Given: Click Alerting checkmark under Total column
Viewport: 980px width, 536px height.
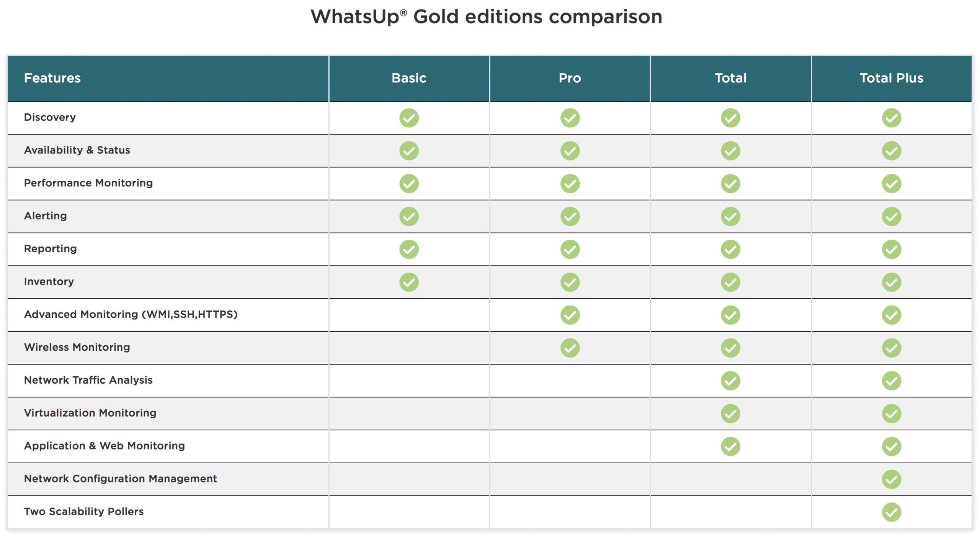Looking at the screenshot, I should [730, 216].
